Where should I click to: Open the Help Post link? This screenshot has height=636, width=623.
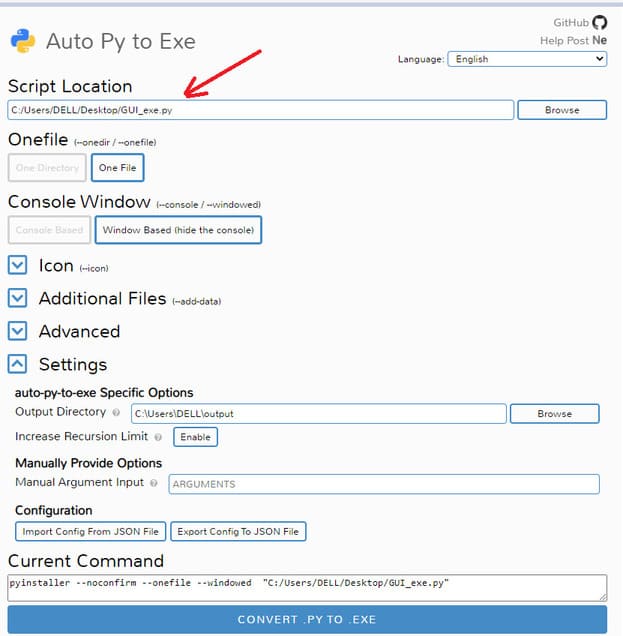click(x=564, y=41)
